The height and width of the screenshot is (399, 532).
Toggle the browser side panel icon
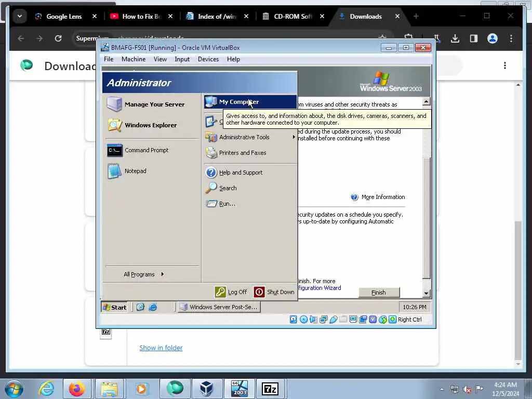(x=474, y=38)
